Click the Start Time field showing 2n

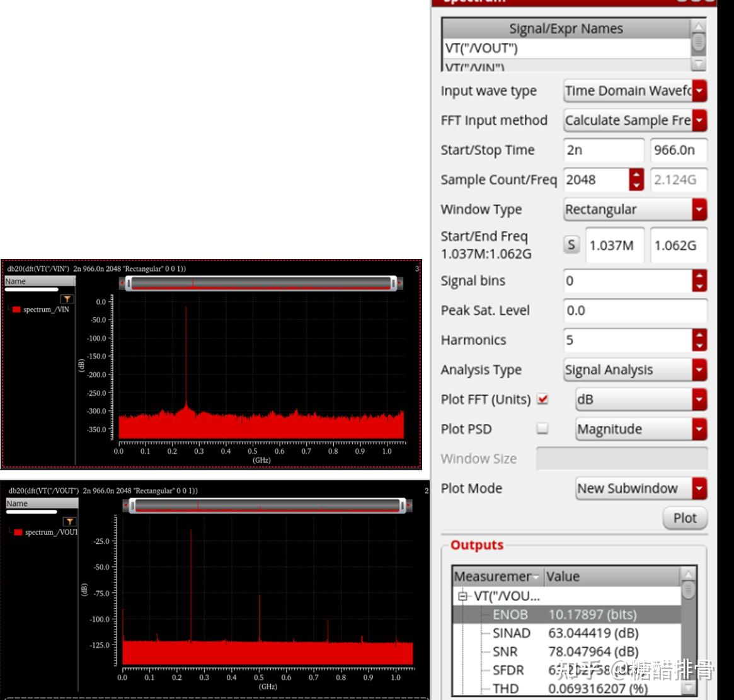(x=604, y=150)
